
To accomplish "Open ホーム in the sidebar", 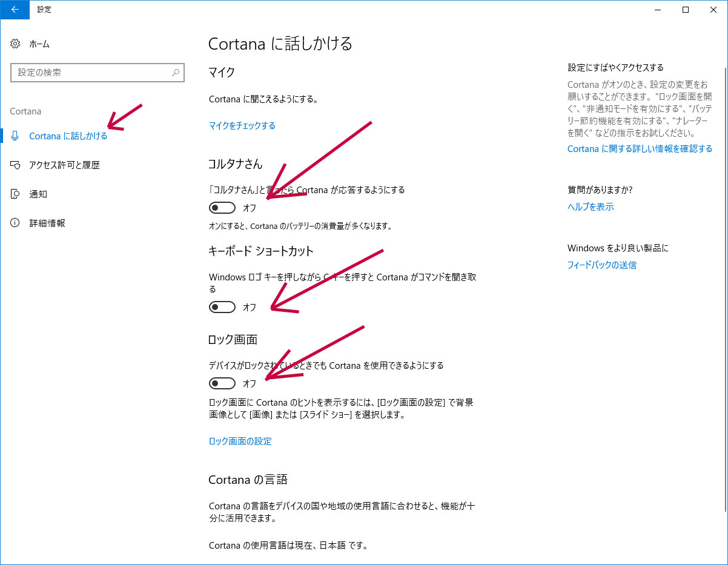I will coord(39,44).
